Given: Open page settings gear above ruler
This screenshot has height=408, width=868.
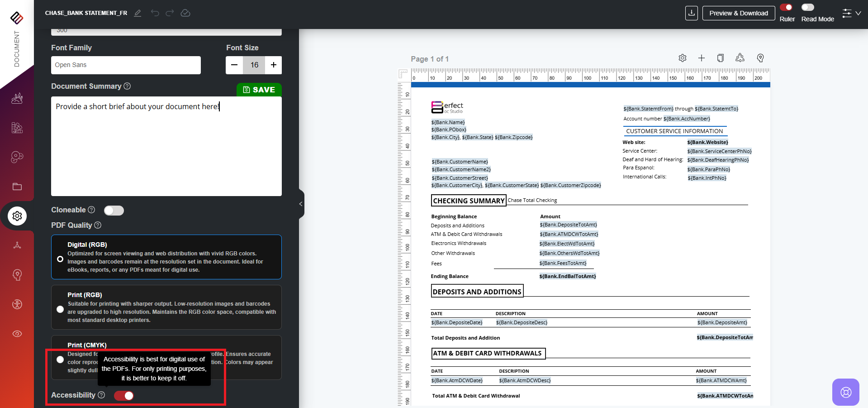Looking at the screenshot, I should pos(683,58).
